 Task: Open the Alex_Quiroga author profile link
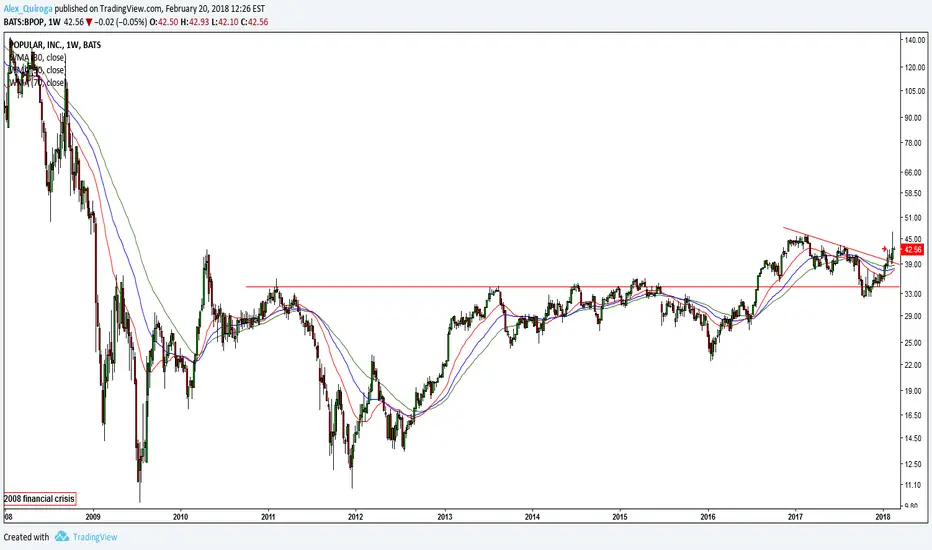point(28,9)
